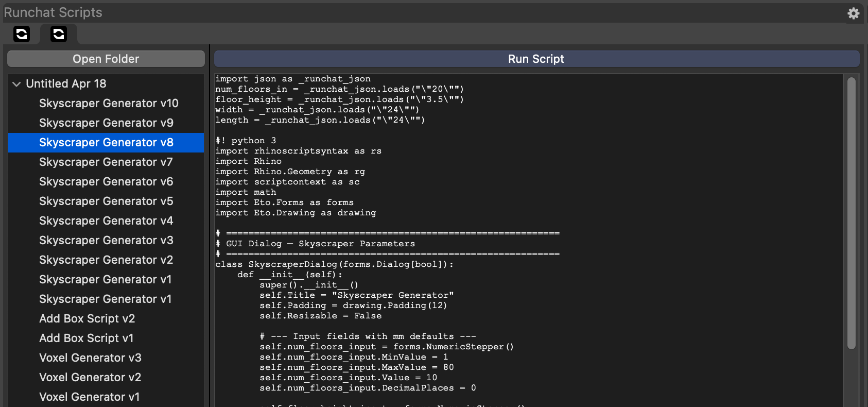Click the Open Folder button

click(x=106, y=59)
